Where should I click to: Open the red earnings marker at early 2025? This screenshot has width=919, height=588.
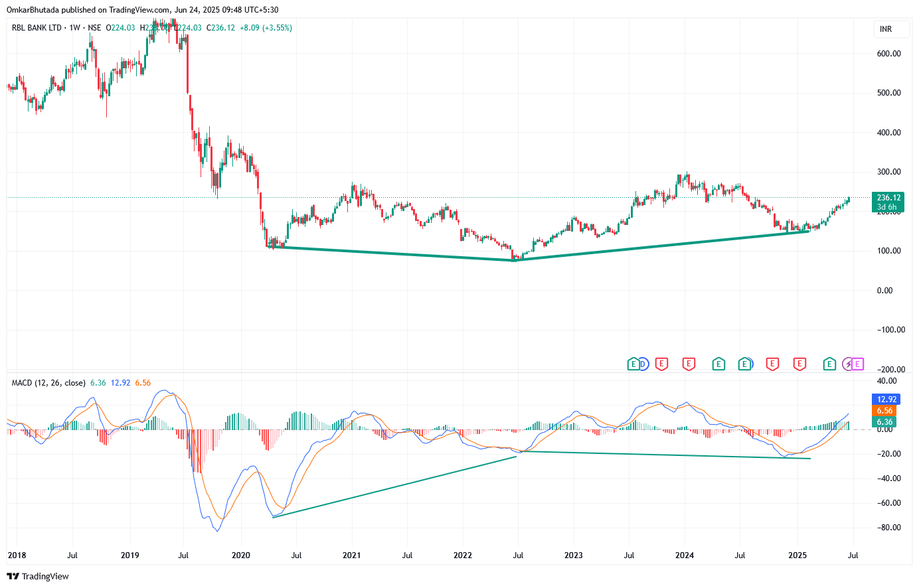(x=799, y=364)
